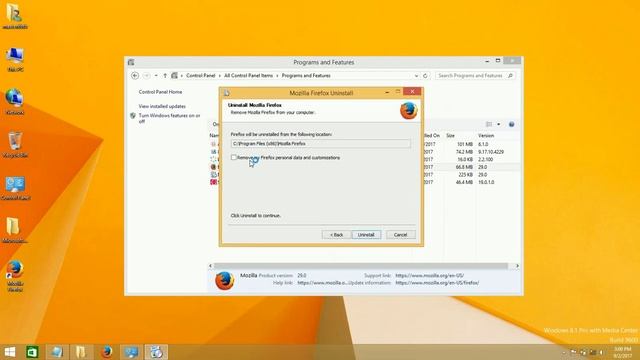Open the Recycle Bin desktop icon
Screen dimensions: 640x360
coord(15,144)
